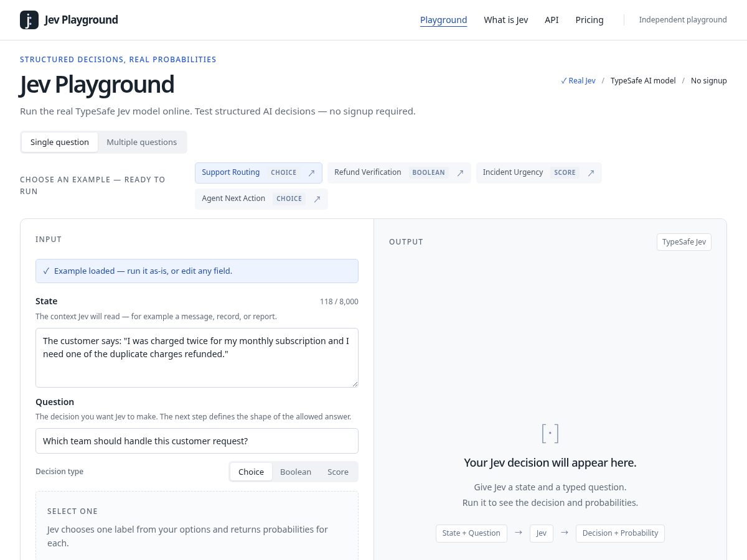Screen dimensions: 747x560
Task: Click the Independent playground text
Action: 683,20
